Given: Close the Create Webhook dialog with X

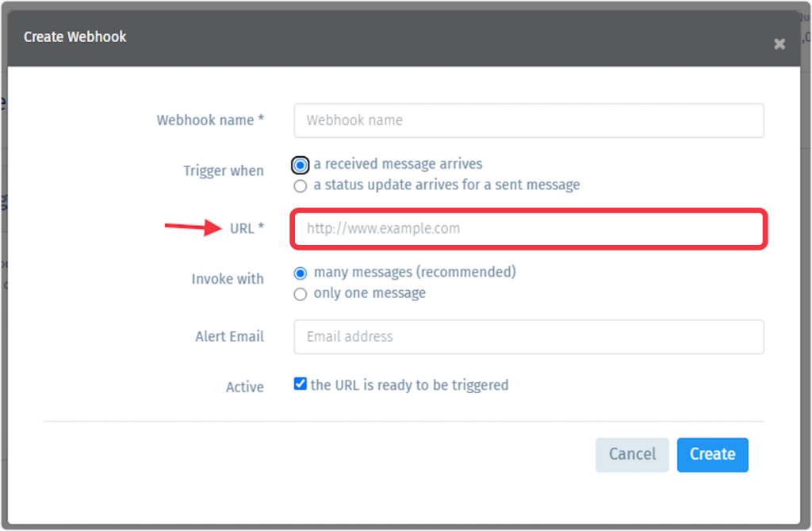Looking at the screenshot, I should 779,44.
